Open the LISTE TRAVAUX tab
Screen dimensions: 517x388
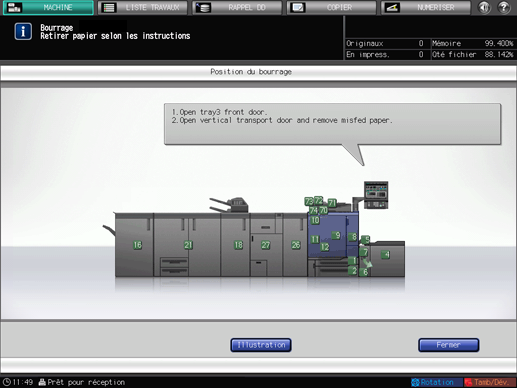[142, 7]
